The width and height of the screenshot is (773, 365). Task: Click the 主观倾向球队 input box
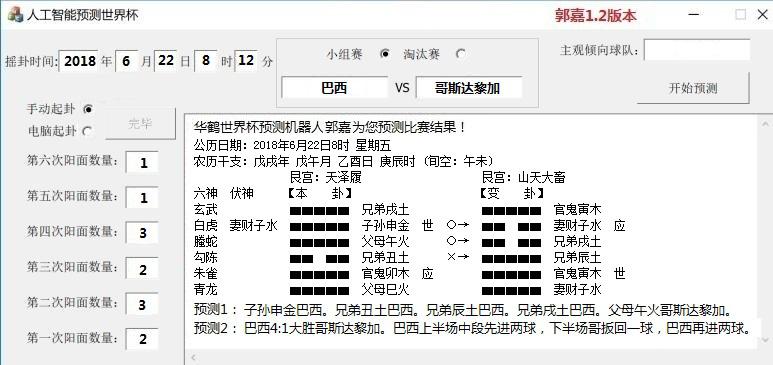coord(697,50)
